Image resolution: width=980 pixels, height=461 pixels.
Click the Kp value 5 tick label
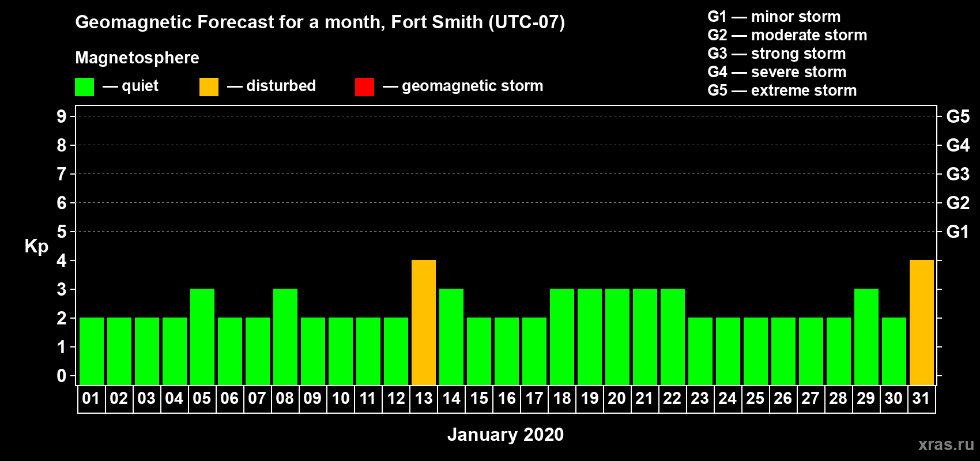pos(62,232)
